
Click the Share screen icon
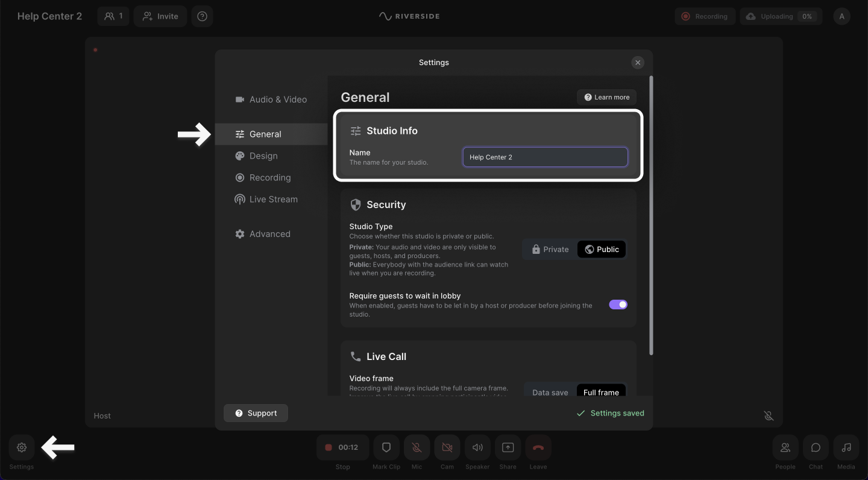[508, 447]
